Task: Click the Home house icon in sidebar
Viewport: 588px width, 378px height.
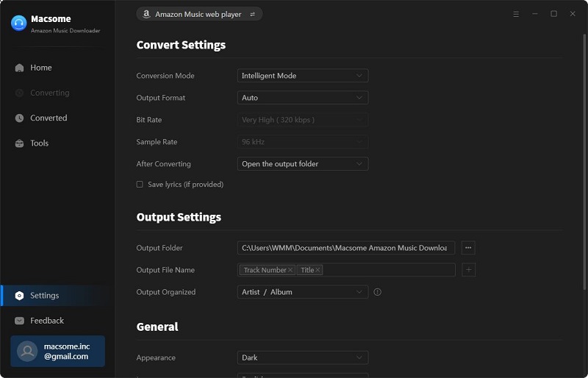Action: pyautogui.click(x=20, y=68)
